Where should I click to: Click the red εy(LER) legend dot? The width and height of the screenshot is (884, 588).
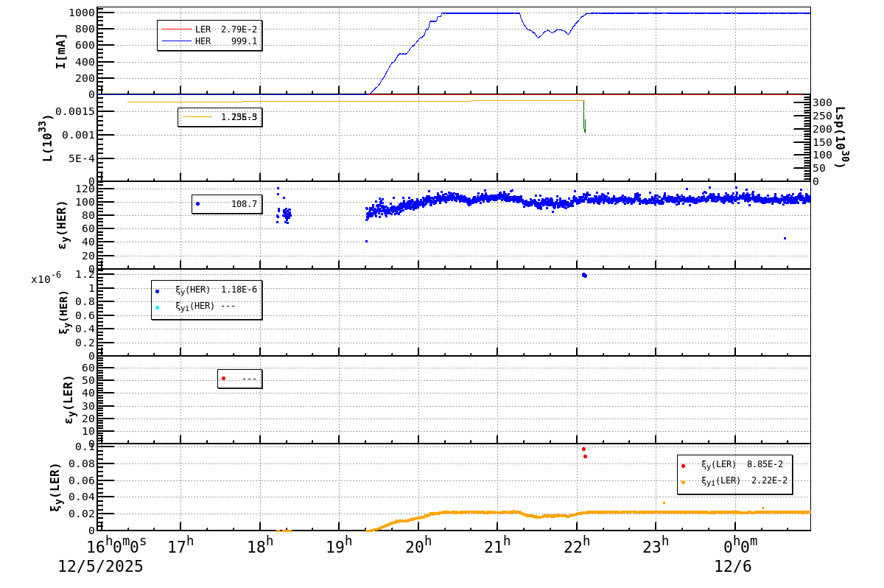(223, 377)
